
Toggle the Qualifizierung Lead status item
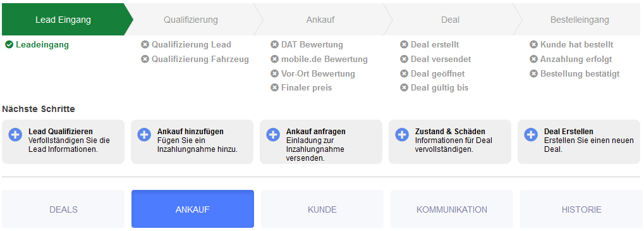[x=186, y=45]
